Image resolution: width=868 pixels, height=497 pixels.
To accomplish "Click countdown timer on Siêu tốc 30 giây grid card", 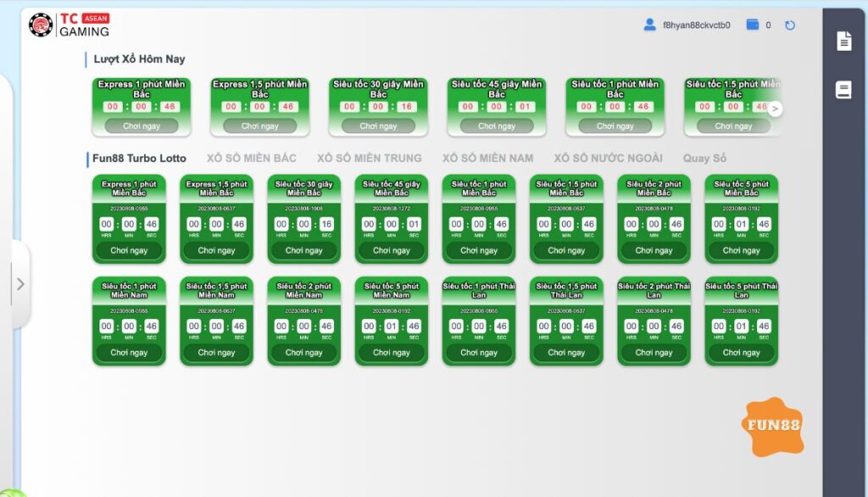I will [x=304, y=225].
